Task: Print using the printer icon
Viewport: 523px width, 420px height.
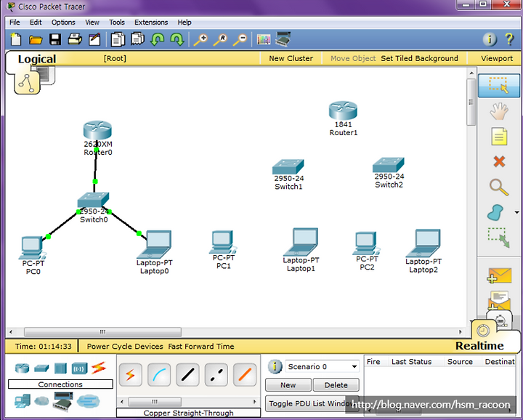Action: [75, 39]
